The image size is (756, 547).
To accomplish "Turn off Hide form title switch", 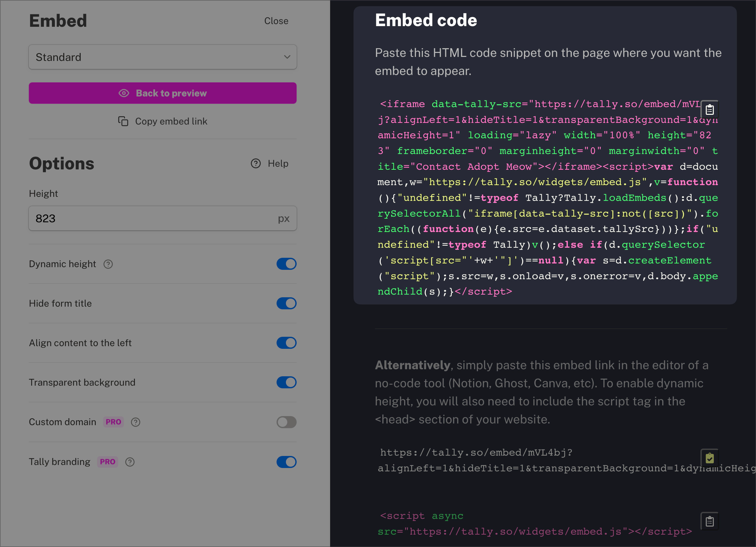I will point(286,304).
